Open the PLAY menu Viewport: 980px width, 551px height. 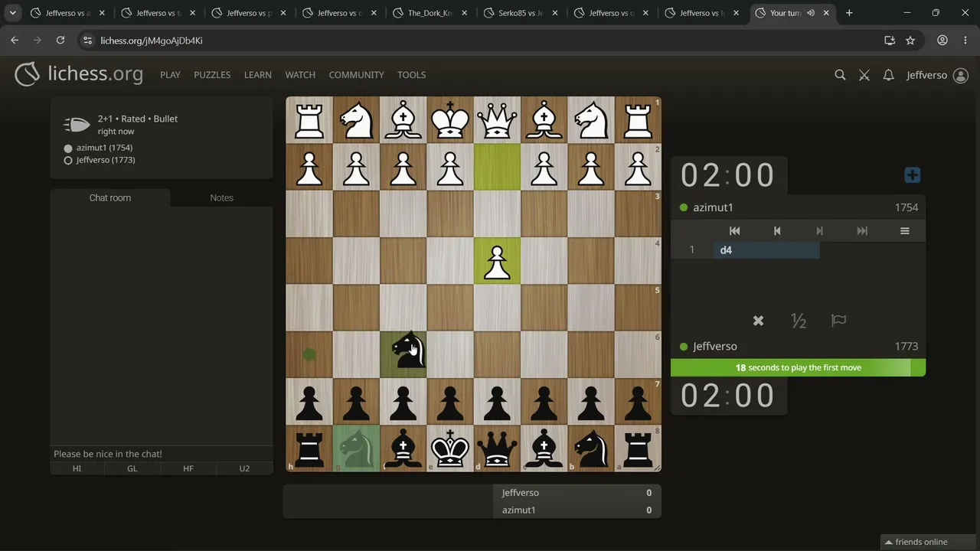pos(170,75)
